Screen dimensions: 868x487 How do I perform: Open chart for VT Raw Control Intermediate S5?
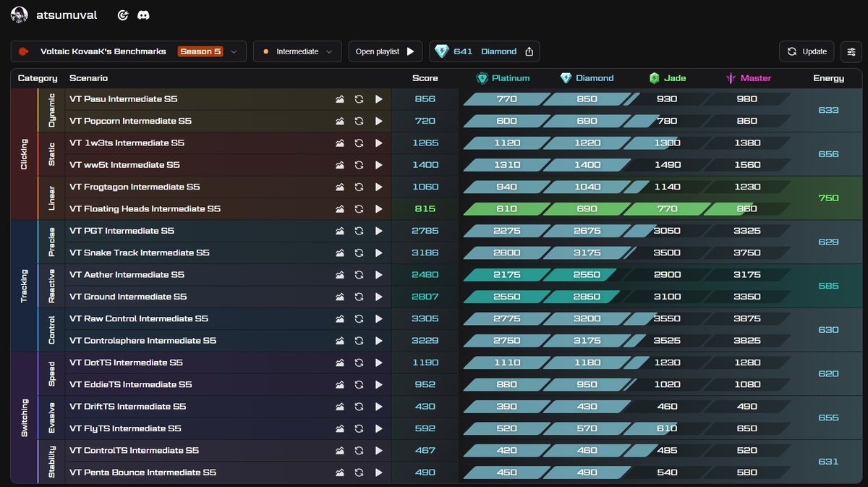[x=340, y=318]
